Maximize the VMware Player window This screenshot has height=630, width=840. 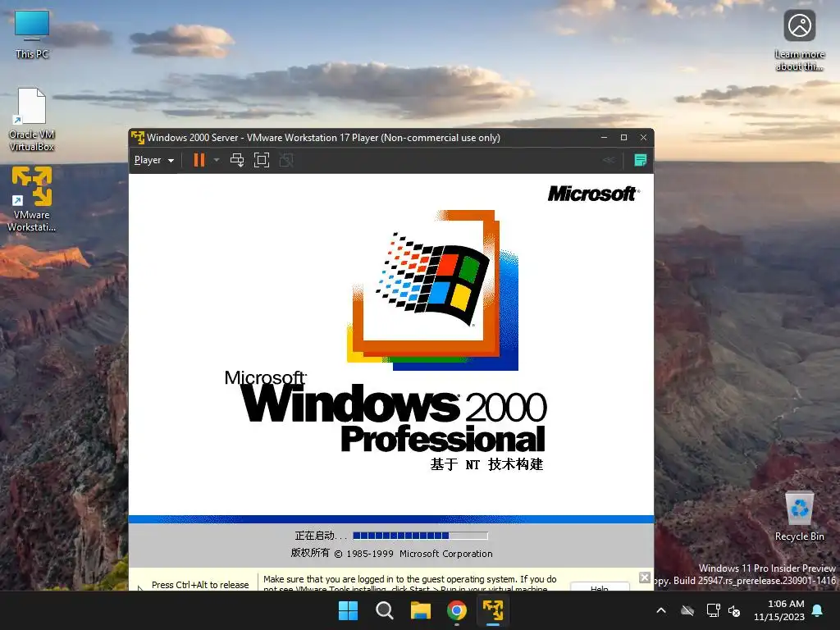623,138
